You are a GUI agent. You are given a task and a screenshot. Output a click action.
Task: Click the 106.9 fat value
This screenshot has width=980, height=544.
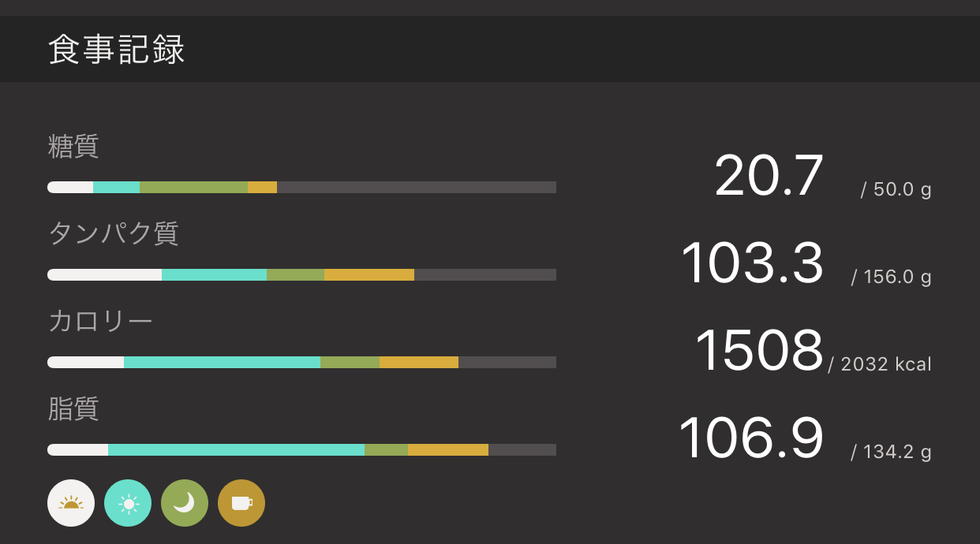pyautogui.click(x=750, y=438)
